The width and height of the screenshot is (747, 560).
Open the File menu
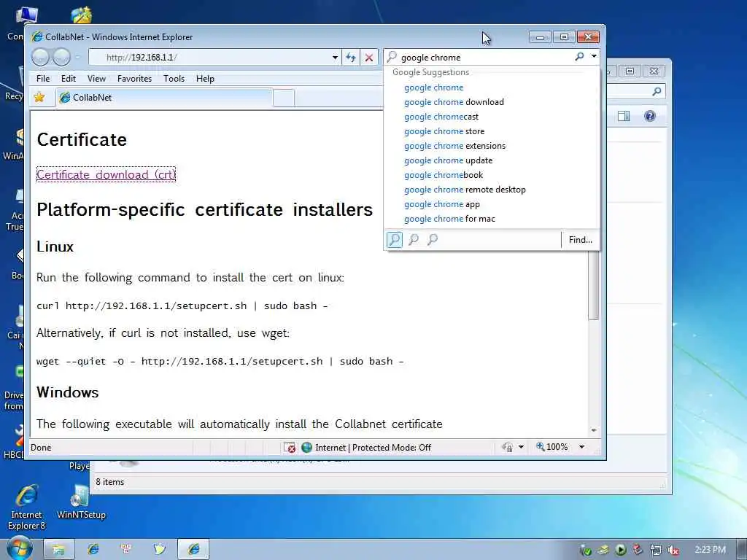[x=43, y=79]
